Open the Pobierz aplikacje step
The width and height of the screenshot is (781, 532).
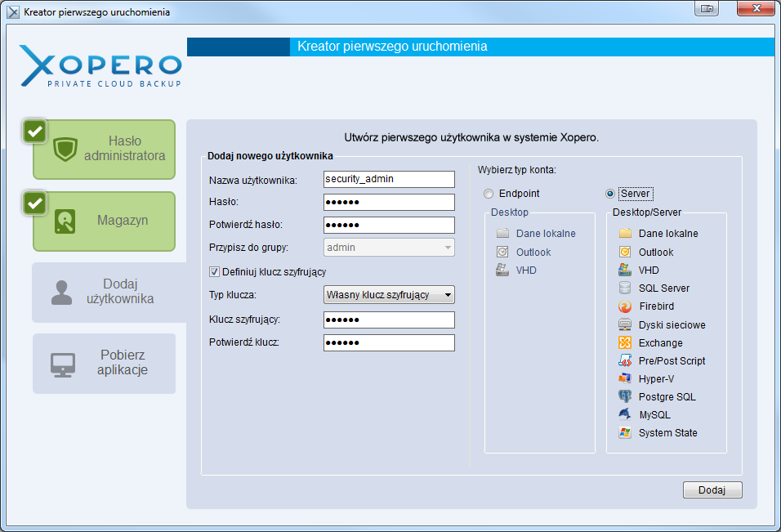[x=104, y=364]
